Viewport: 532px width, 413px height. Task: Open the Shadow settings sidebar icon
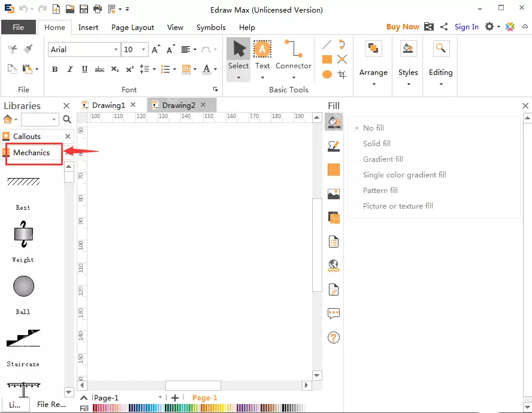click(334, 218)
